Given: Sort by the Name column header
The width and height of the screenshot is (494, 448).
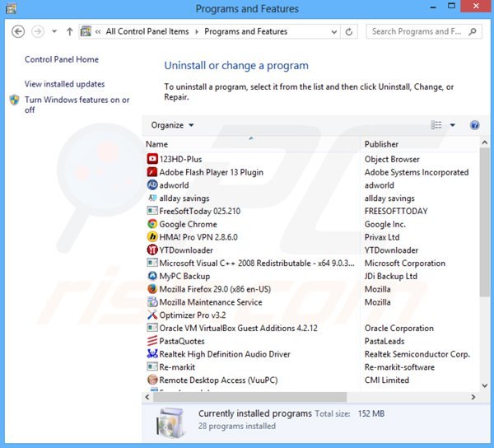Looking at the screenshot, I should (x=156, y=144).
